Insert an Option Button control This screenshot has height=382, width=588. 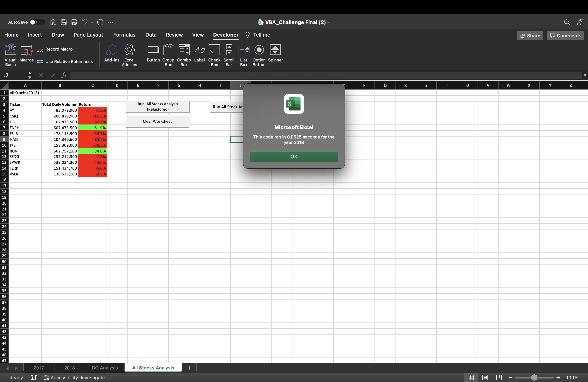[x=259, y=50]
